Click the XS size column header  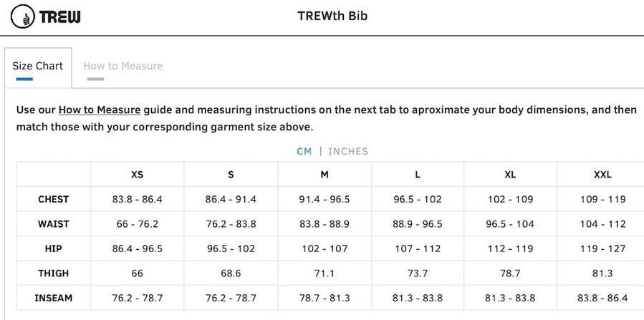click(x=137, y=175)
